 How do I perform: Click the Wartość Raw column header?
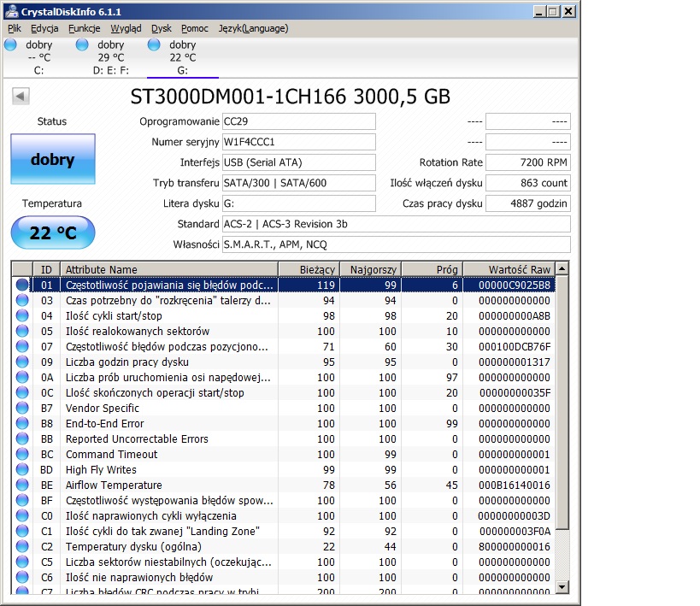(x=509, y=270)
